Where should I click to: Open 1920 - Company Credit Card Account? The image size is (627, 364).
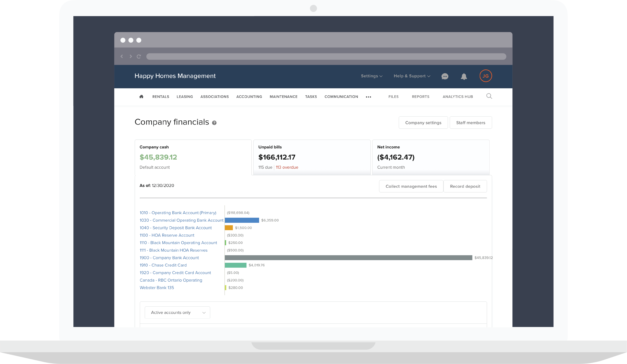point(175,273)
